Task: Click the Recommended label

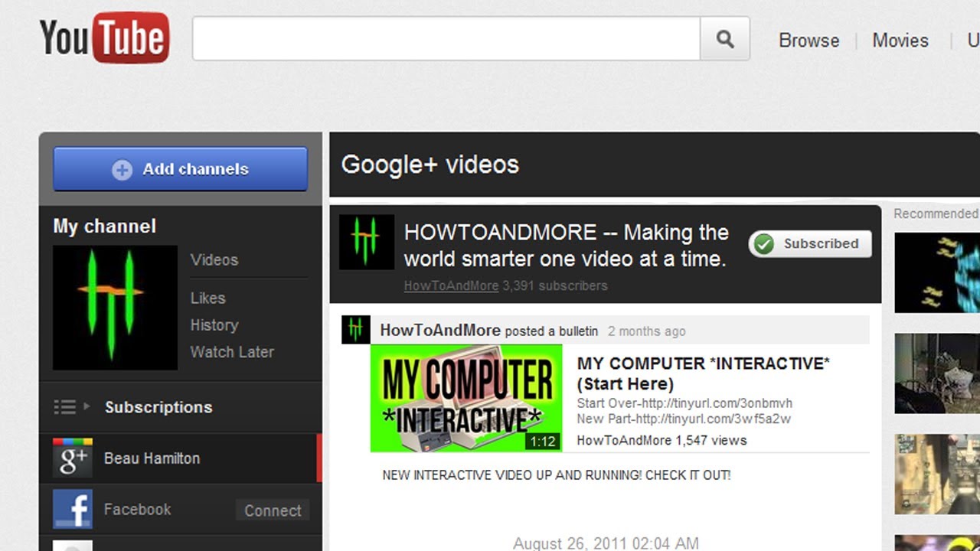Action: (x=936, y=214)
